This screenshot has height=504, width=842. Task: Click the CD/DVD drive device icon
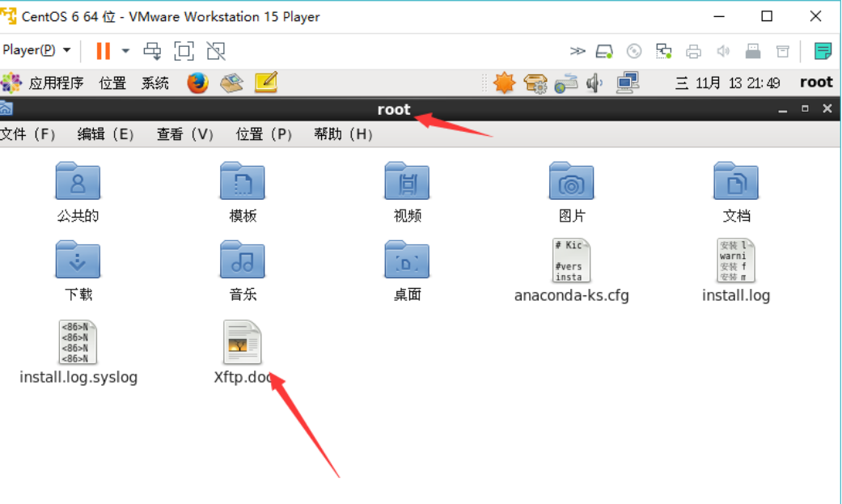634,51
